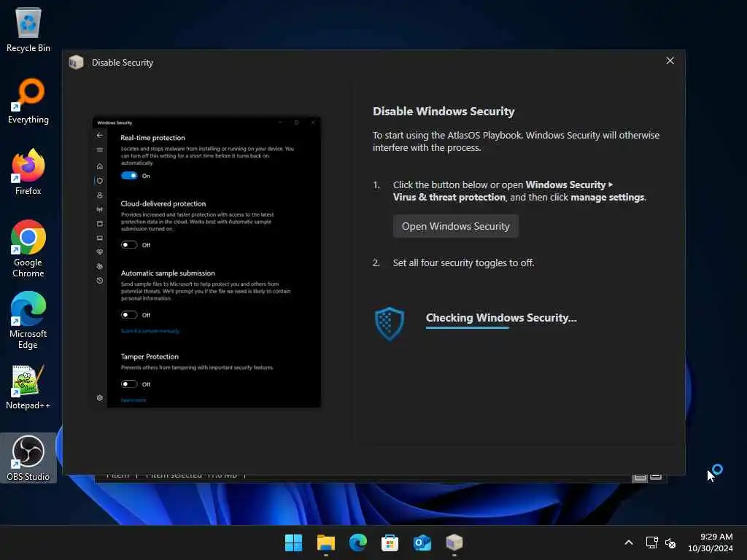Open Notepad++ desktop shortcut
Screen dimensions: 747x560
28,387
